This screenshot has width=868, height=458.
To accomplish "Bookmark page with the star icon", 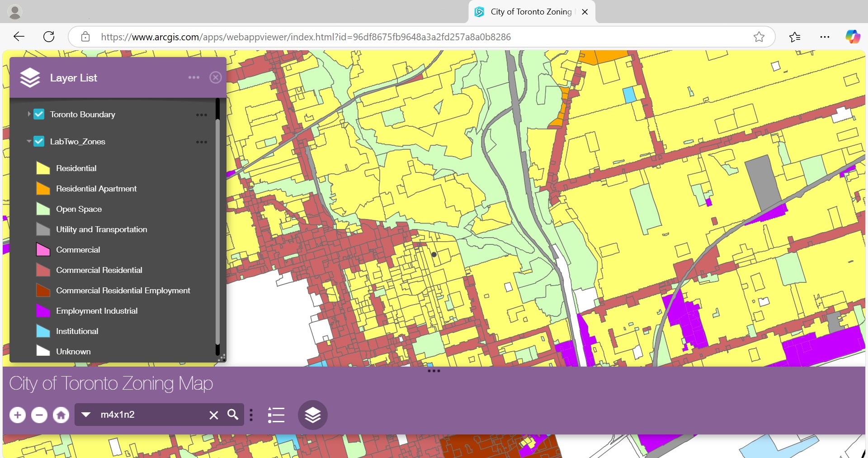I will click(759, 37).
